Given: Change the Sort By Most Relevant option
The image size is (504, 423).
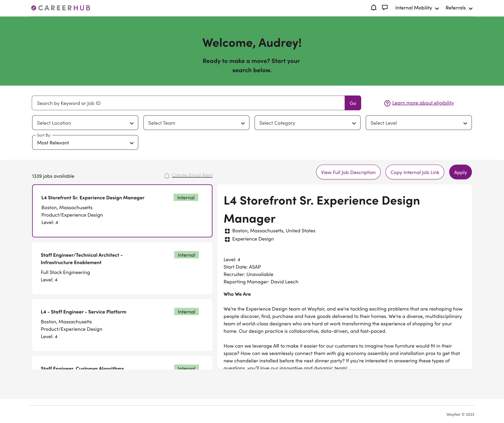Looking at the screenshot, I should point(85,143).
